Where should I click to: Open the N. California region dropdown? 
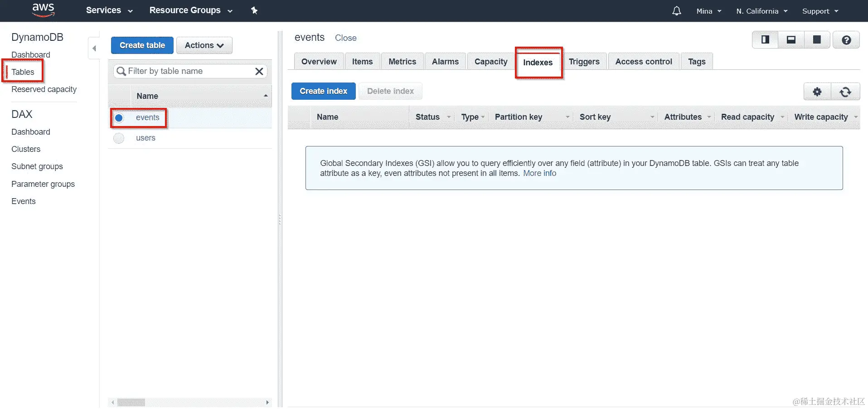pyautogui.click(x=762, y=11)
